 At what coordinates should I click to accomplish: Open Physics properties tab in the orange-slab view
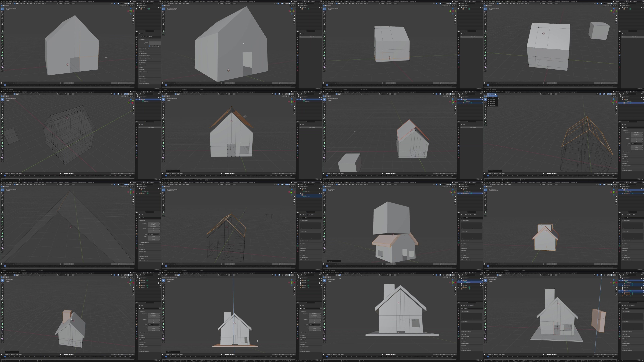pyautogui.click(x=620, y=331)
